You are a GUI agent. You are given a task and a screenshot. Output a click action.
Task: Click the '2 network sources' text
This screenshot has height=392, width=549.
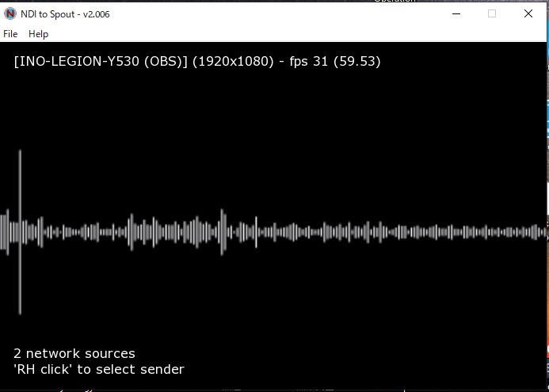[74, 353]
